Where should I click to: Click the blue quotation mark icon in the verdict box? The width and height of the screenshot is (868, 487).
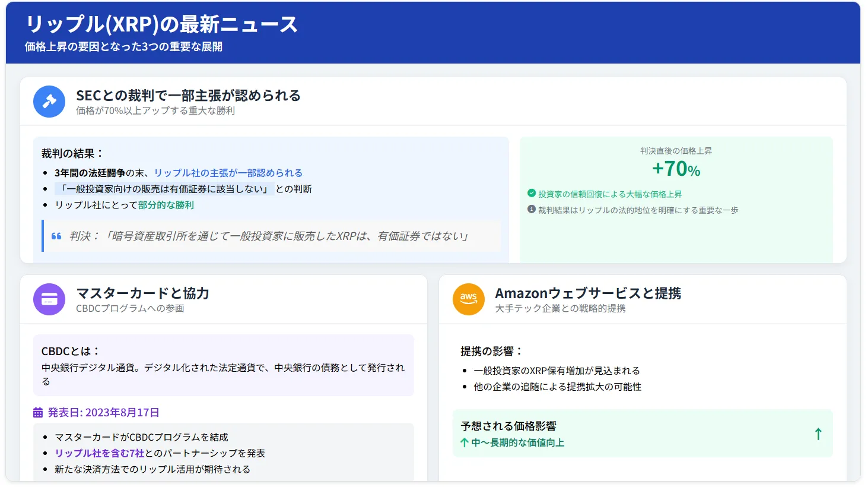(x=56, y=235)
